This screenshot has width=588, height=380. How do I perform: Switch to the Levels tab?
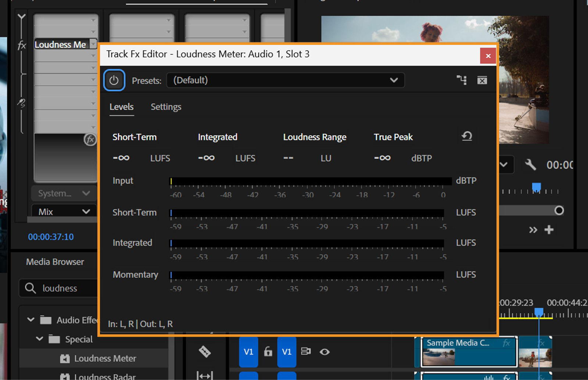click(121, 107)
